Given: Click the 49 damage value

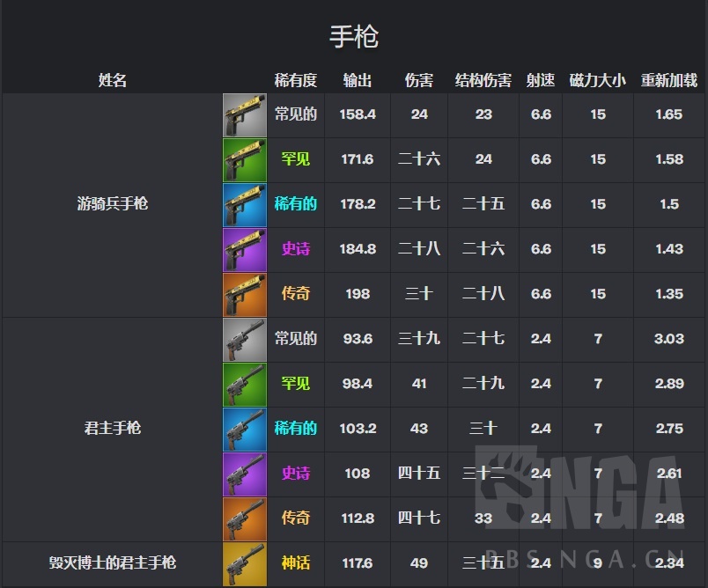Looking at the screenshot, I should pyautogui.click(x=419, y=563).
